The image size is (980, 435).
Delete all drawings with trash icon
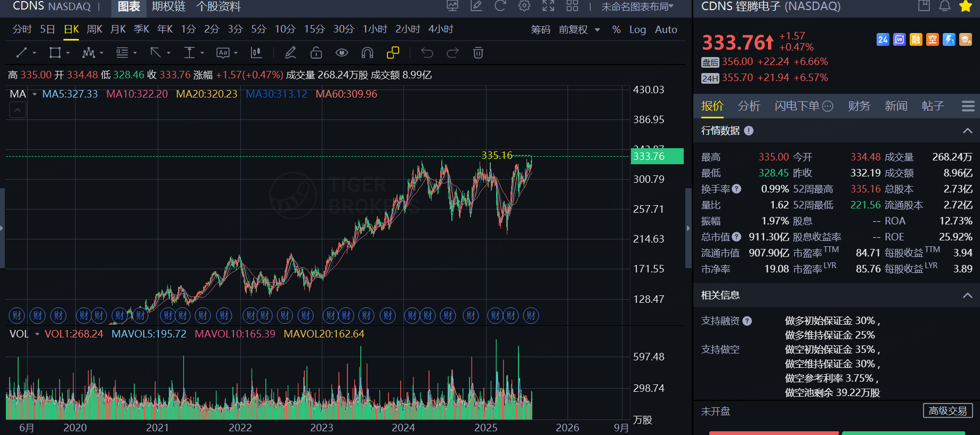pos(478,52)
